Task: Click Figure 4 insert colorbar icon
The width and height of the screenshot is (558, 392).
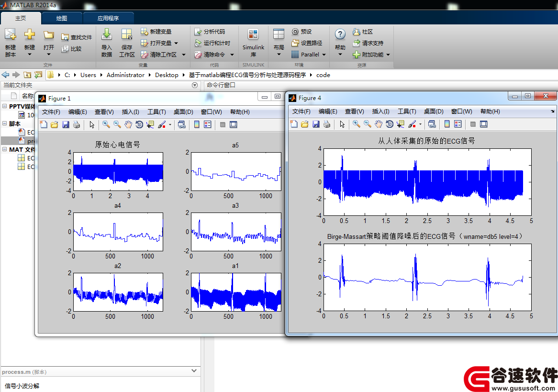Action: (x=447, y=124)
